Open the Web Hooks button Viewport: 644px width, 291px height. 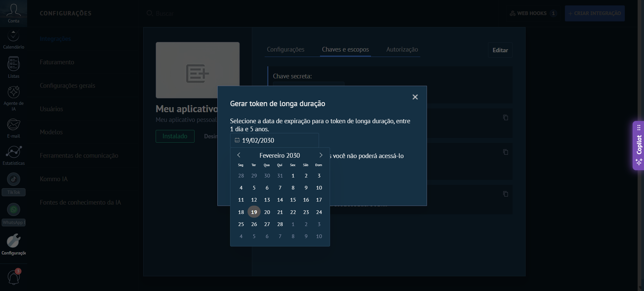pyautogui.click(x=532, y=13)
